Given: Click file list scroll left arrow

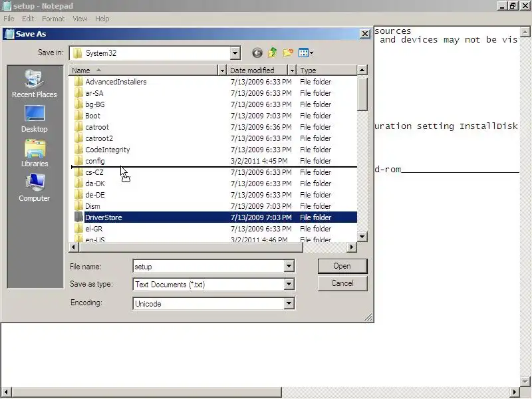Looking at the screenshot, I should click(x=74, y=247).
